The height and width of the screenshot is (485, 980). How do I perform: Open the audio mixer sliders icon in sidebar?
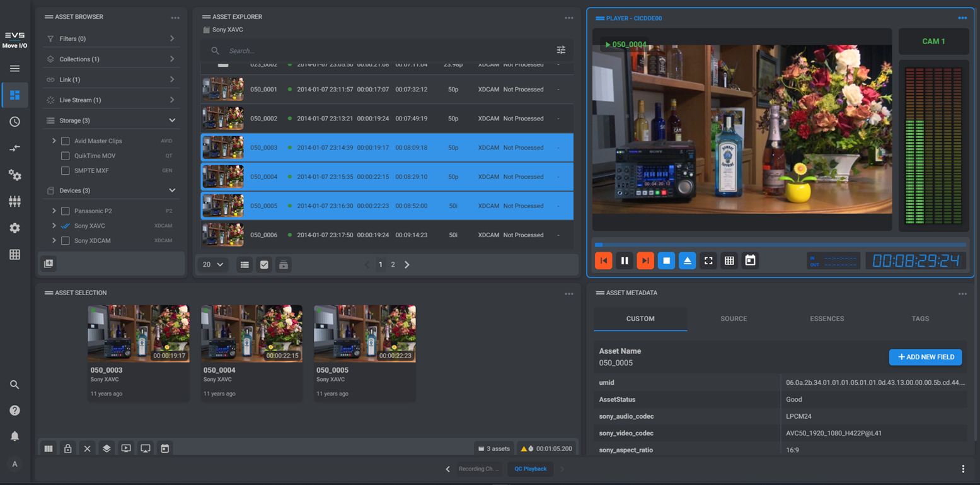point(14,202)
